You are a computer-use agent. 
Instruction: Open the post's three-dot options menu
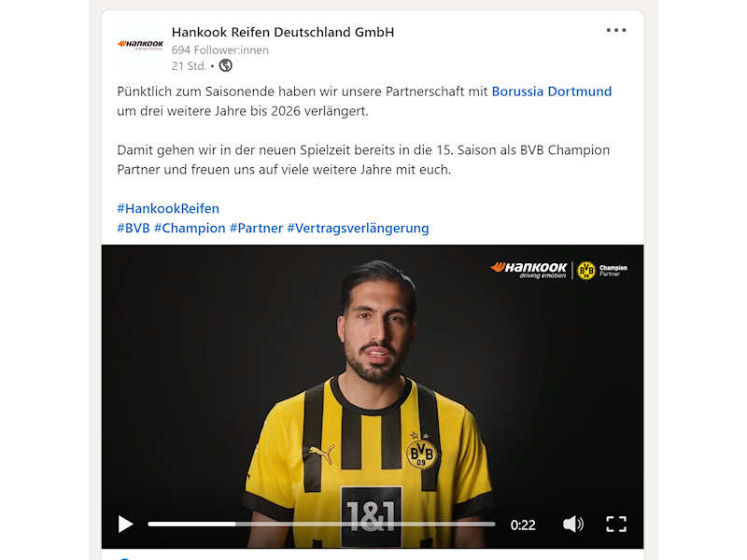click(616, 30)
